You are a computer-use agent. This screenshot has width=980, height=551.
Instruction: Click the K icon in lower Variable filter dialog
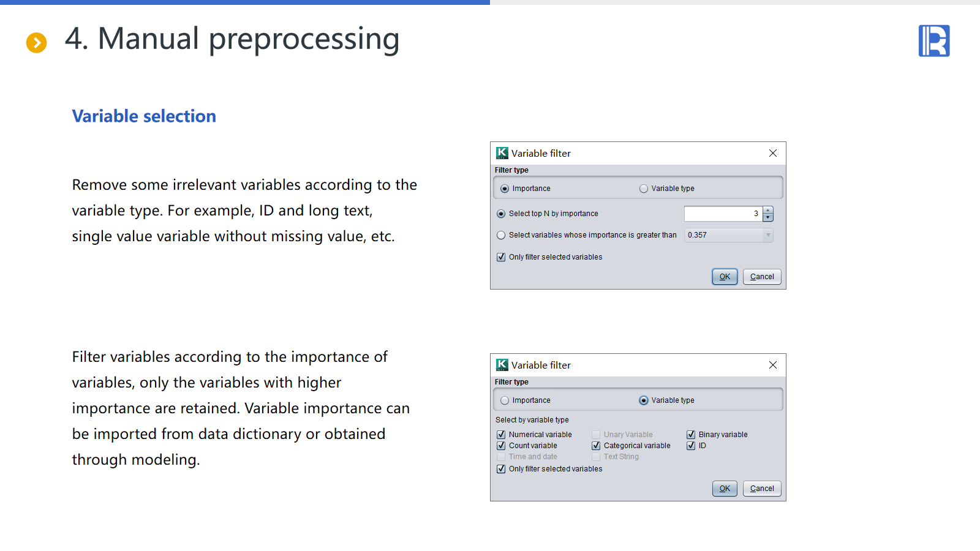coord(502,365)
